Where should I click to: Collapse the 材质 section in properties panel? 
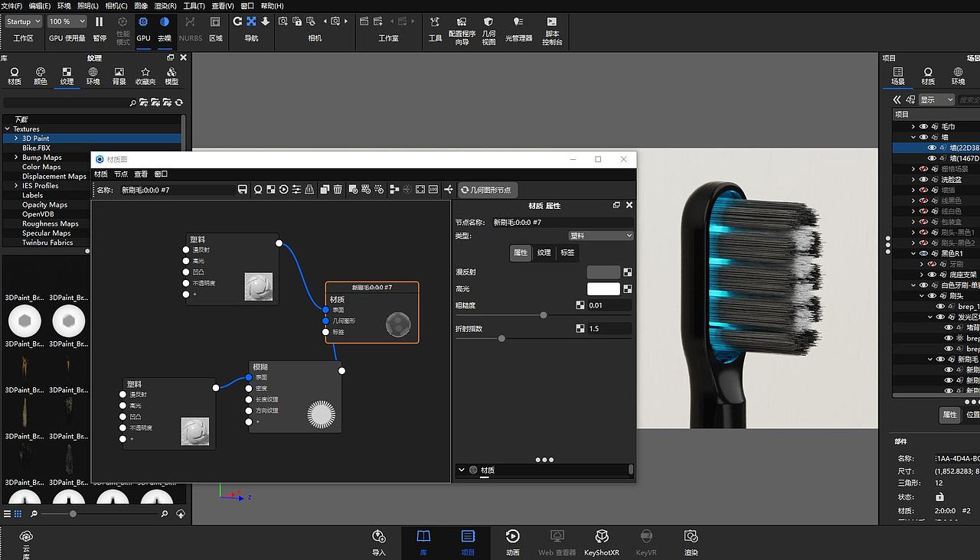pyautogui.click(x=462, y=470)
